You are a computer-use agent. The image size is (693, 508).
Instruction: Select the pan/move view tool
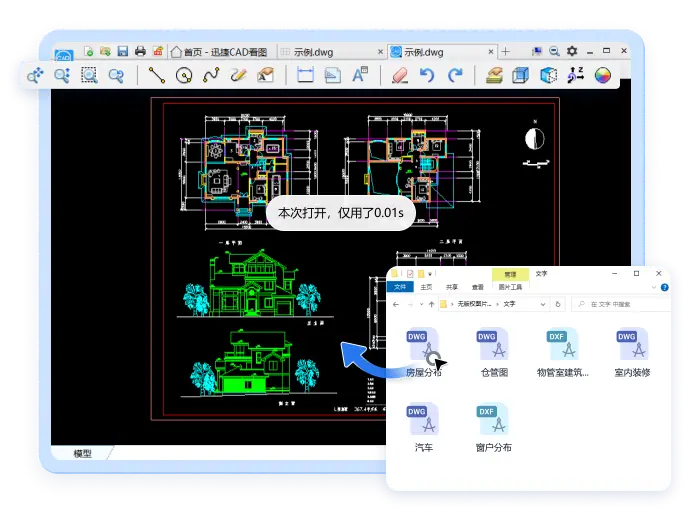tap(35, 75)
